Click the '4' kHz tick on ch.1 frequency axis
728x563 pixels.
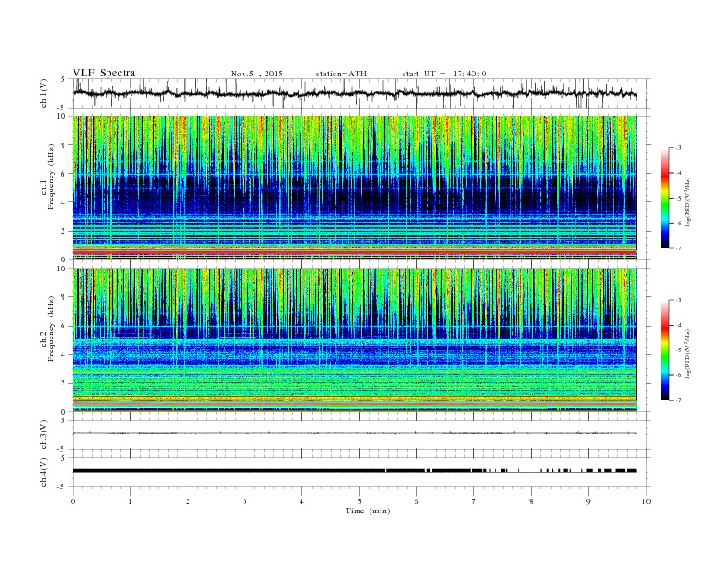click(x=63, y=202)
